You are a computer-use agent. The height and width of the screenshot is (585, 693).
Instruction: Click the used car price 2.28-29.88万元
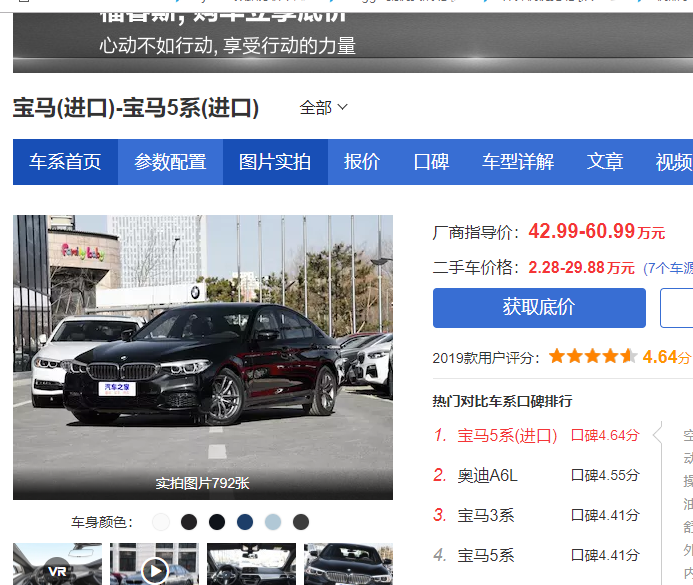(581, 268)
